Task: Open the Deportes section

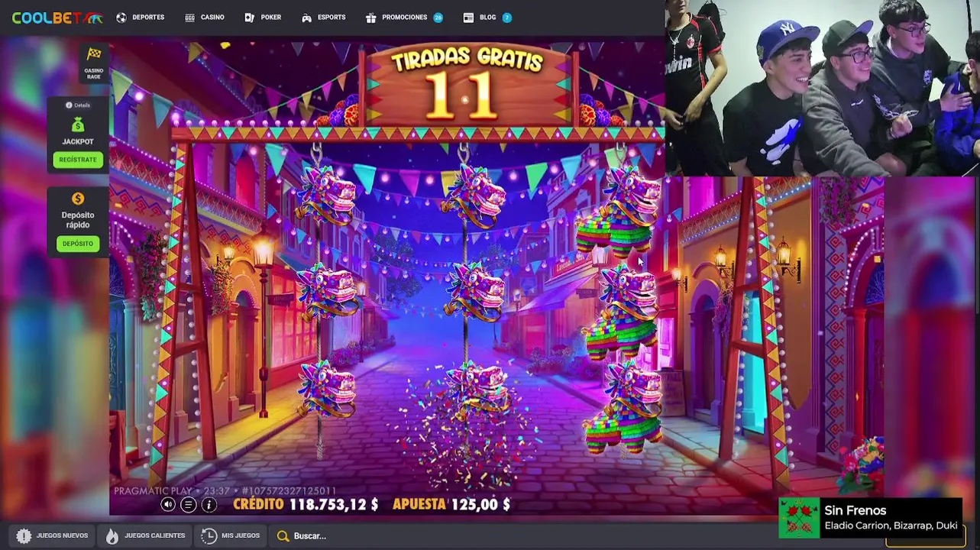Action: point(140,18)
